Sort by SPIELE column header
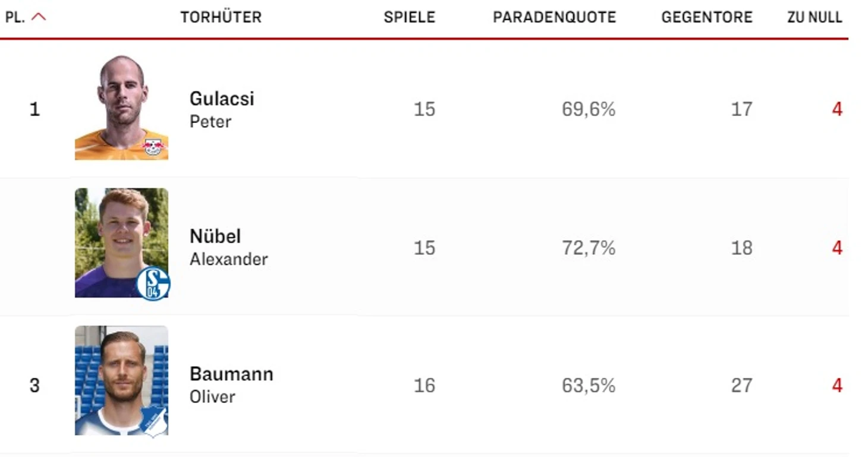This screenshot has height=457, width=868. pyautogui.click(x=410, y=17)
